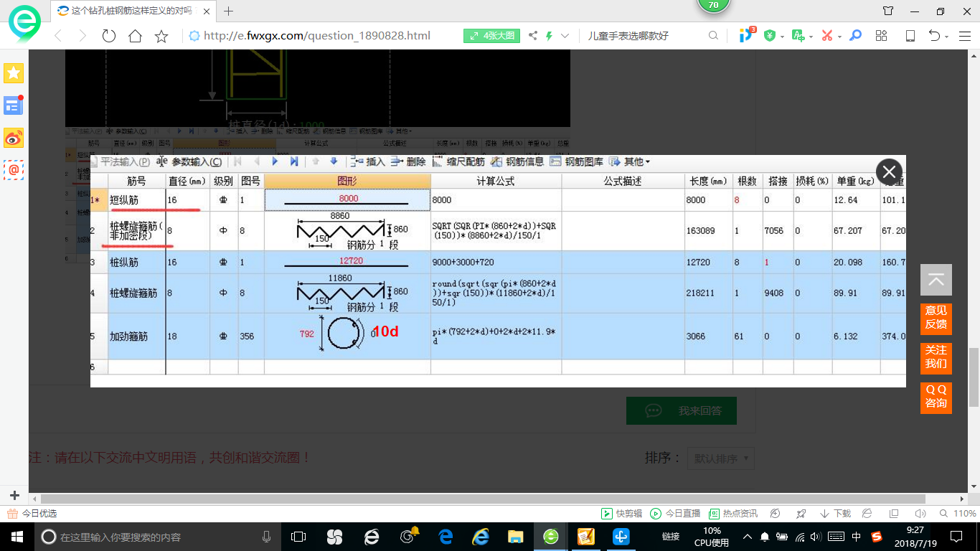The width and height of the screenshot is (980, 551).
Task: Click the browser forward arrow
Action: coord(83,36)
